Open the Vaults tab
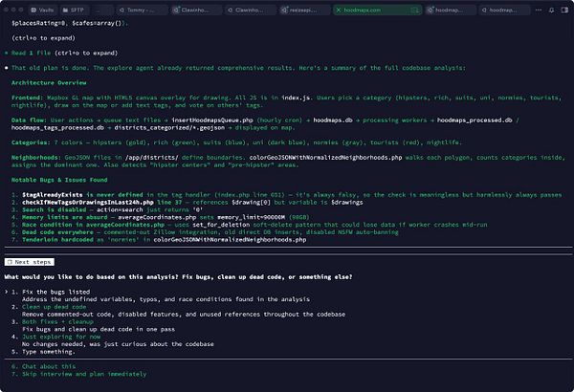Viewport: 574px width, 392px height. [x=42, y=11]
